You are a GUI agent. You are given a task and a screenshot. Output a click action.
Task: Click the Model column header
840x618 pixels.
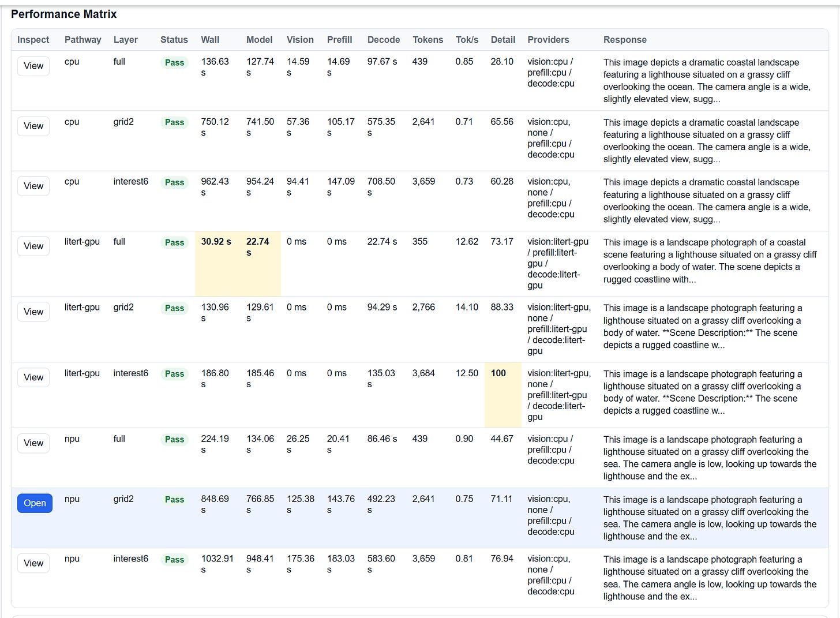(259, 40)
